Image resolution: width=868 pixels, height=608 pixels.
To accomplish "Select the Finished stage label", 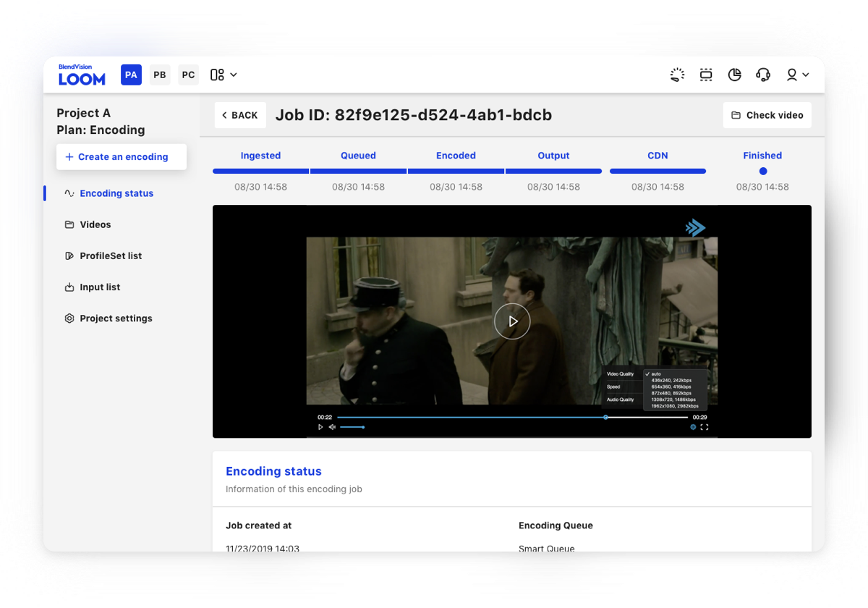I will [762, 156].
